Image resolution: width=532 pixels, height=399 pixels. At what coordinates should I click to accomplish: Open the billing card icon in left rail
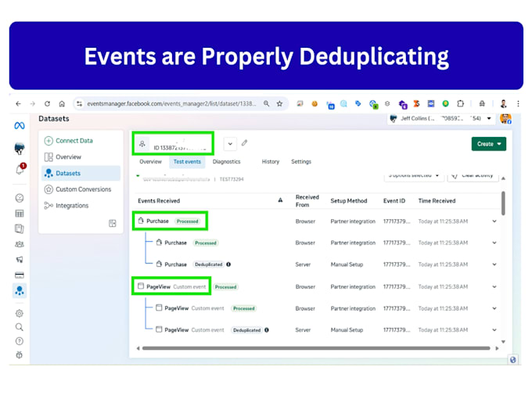(20, 275)
